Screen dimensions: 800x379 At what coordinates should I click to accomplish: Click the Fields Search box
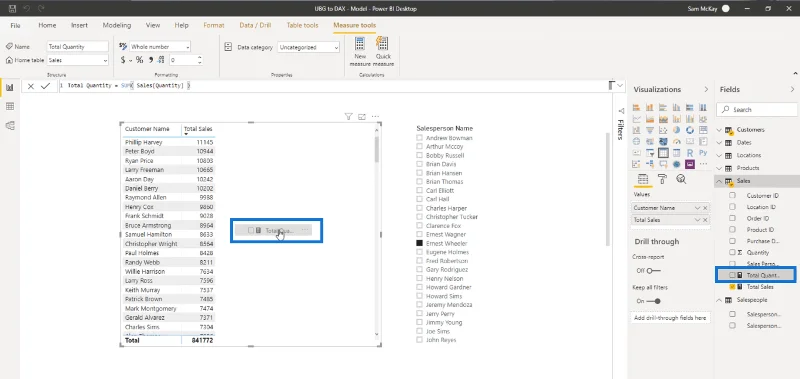click(x=757, y=109)
